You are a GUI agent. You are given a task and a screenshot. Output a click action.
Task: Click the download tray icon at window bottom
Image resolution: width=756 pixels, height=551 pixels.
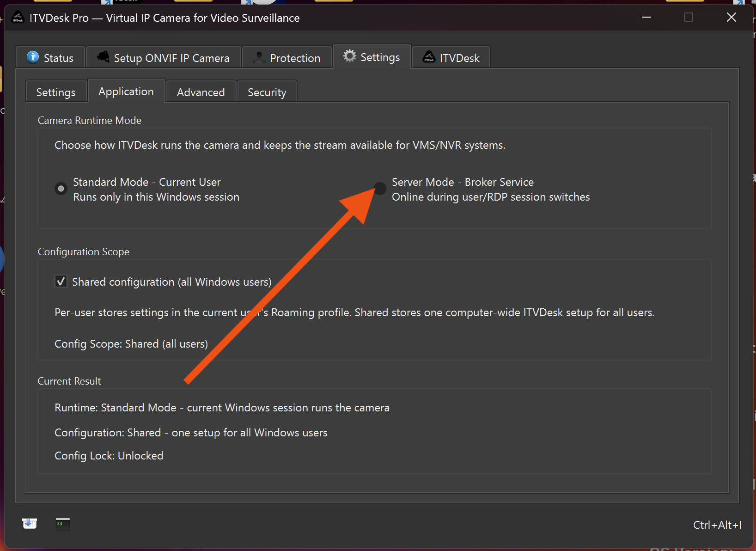click(30, 523)
